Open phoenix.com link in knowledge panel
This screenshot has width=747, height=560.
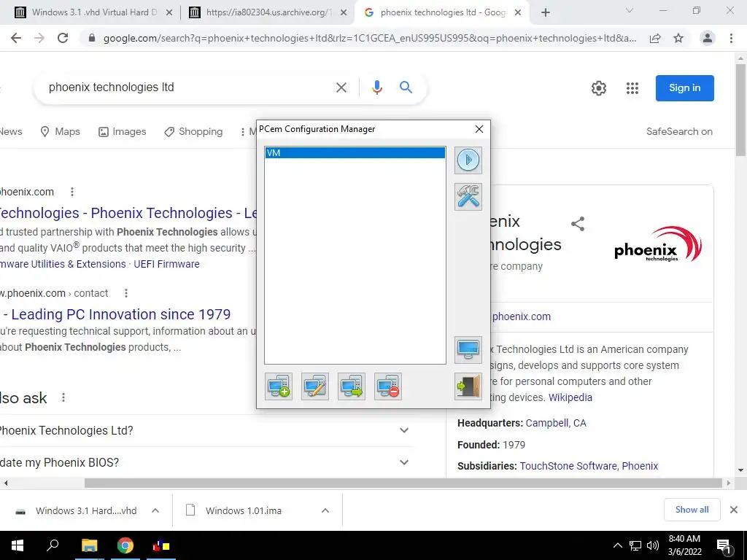pyautogui.click(x=521, y=316)
